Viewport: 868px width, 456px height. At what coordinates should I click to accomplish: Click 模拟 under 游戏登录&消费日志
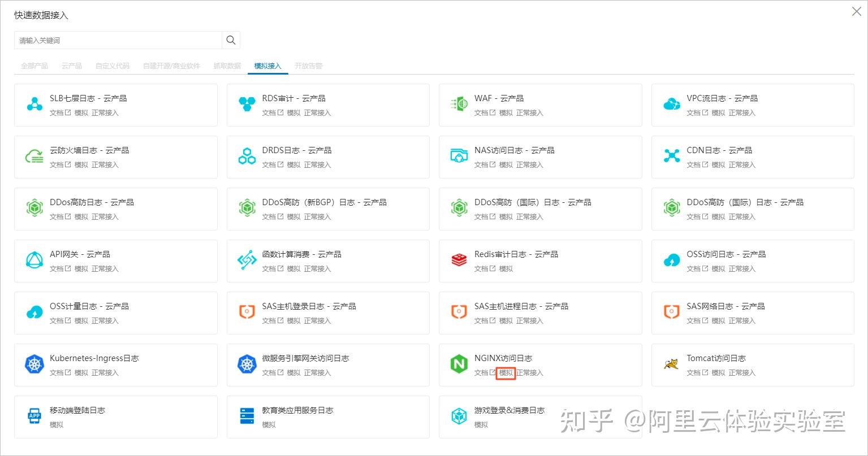481,425
